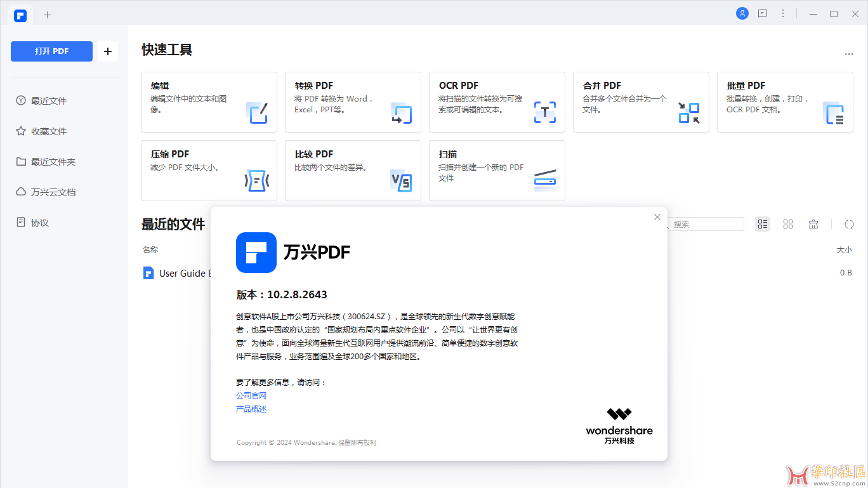Click the star icon beside 收藏文件
Viewport: 868px width, 488px height.
tap(21, 131)
